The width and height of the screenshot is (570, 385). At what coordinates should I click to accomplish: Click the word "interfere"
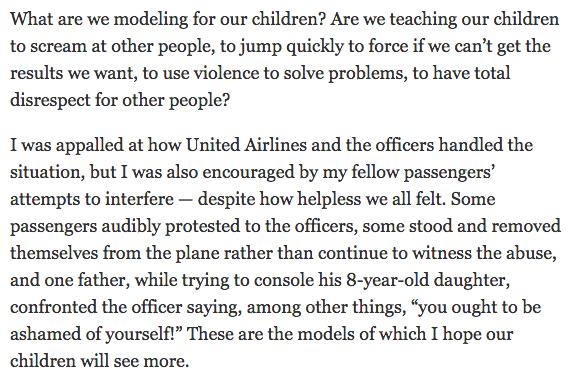[140, 199]
